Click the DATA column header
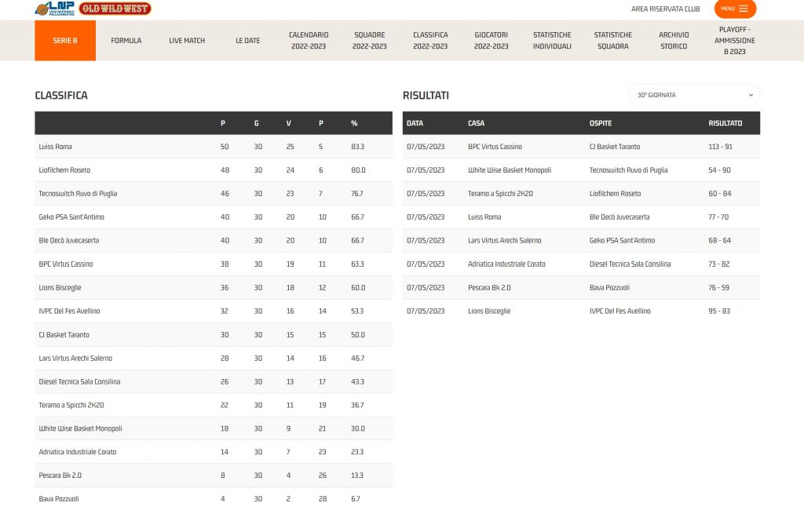Image resolution: width=804 pixels, height=532 pixels. click(415, 123)
